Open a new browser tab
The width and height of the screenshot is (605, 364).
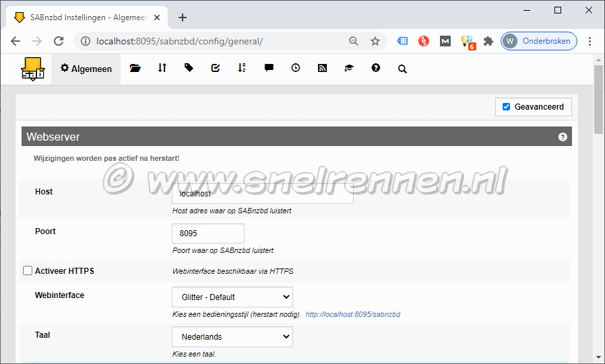tap(183, 17)
